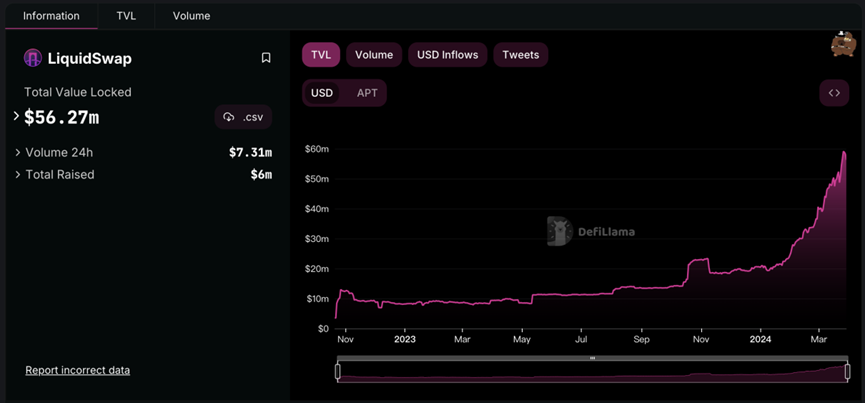Expand the Total Value Locked breakdown chevron
This screenshot has width=865, height=403.
[x=17, y=117]
